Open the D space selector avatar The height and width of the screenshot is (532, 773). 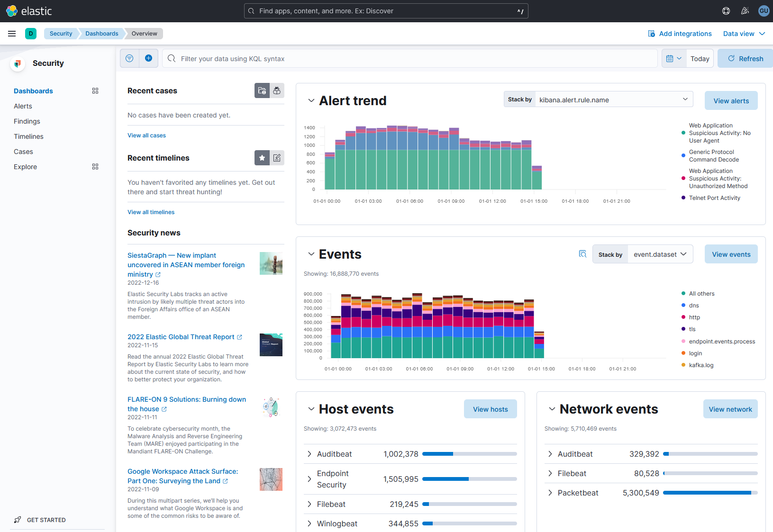[31, 34]
